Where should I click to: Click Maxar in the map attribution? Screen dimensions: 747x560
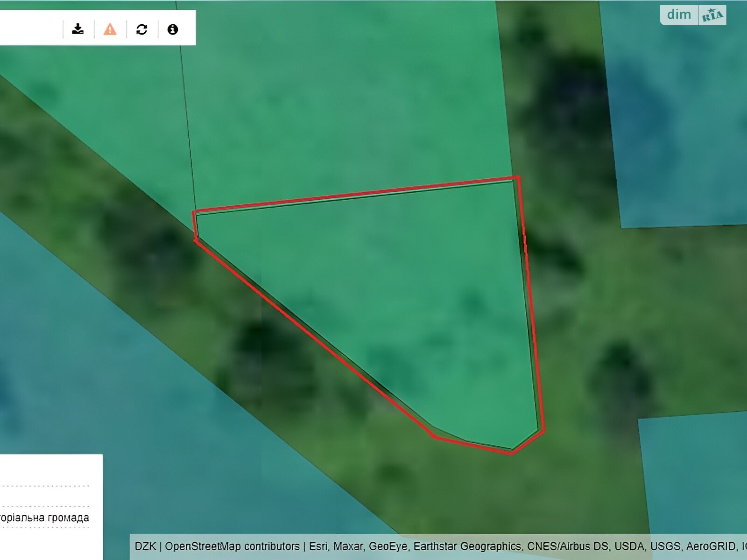pos(348,546)
